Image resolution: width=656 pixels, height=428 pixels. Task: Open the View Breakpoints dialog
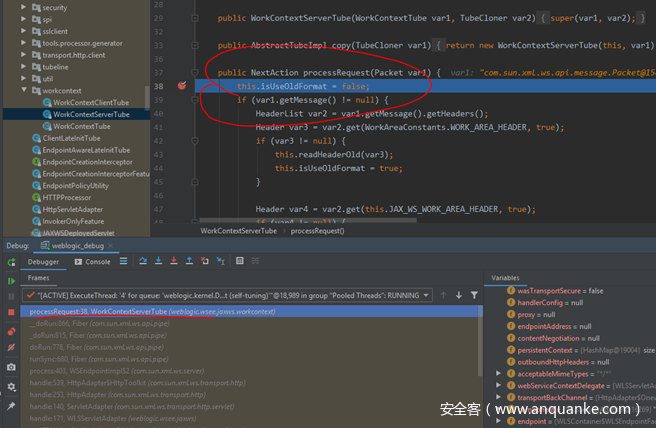tap(11, 331)
